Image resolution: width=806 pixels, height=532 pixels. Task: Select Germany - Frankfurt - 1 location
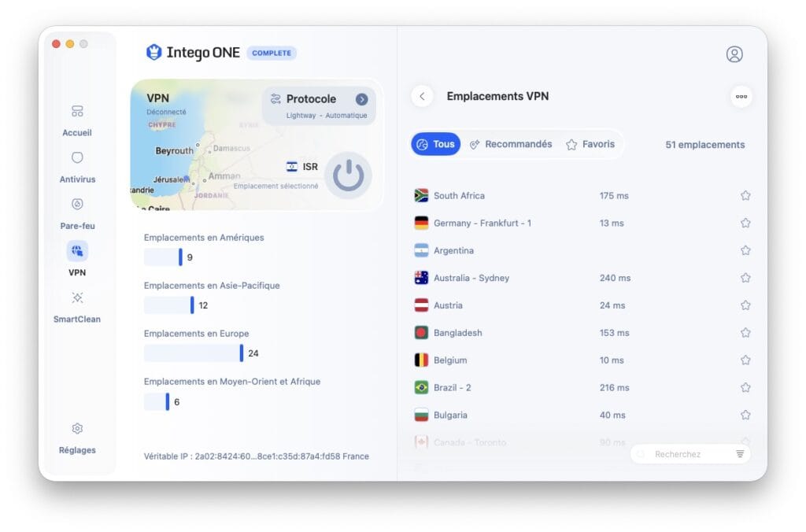click(482, 223)
